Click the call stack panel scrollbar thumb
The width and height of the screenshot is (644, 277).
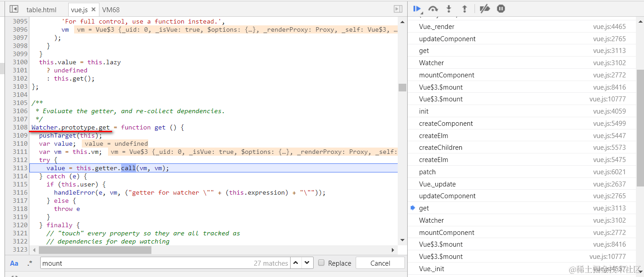pos(640,128)
